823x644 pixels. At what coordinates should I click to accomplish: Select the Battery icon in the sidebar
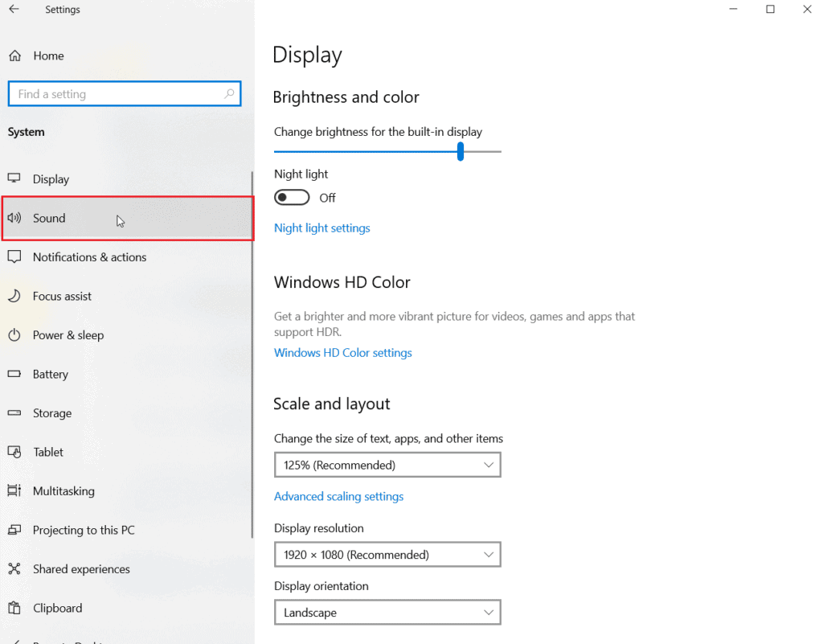(x=14, y=374)
